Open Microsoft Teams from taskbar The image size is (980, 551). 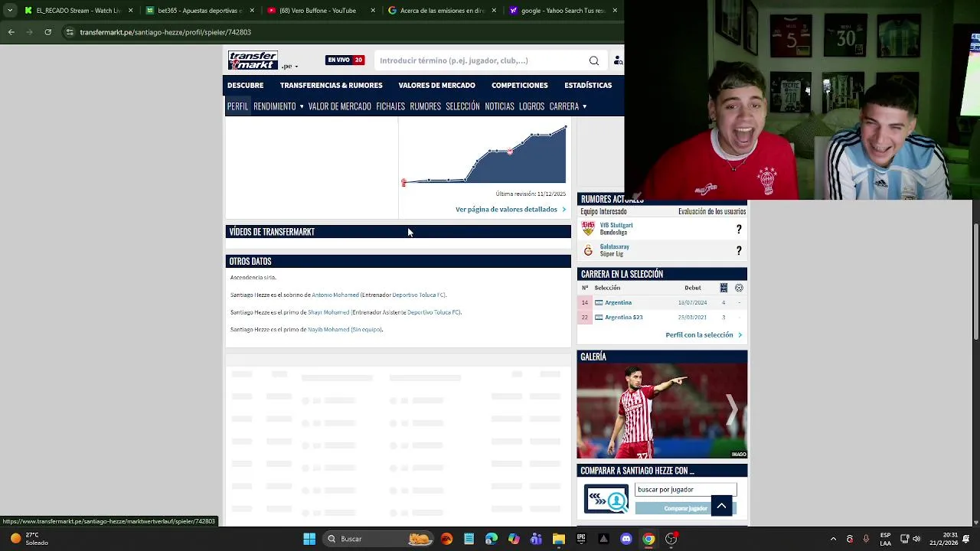click(x=536, y=539)
